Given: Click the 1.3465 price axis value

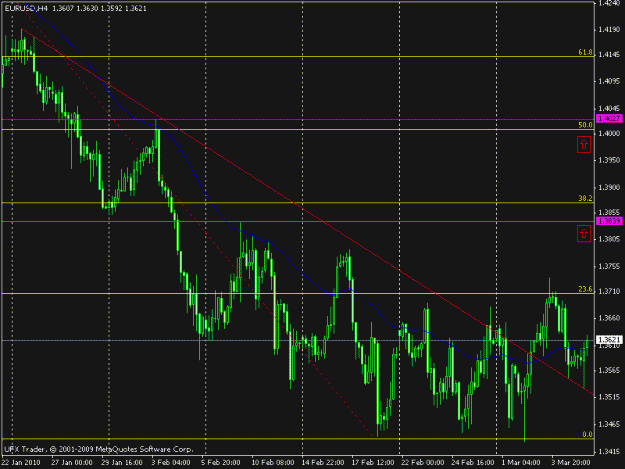Looking at the screenshot, I should tap(609, 424).
